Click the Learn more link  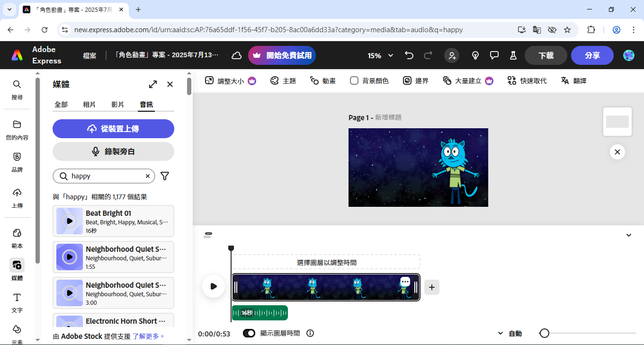tap(148, 336)
